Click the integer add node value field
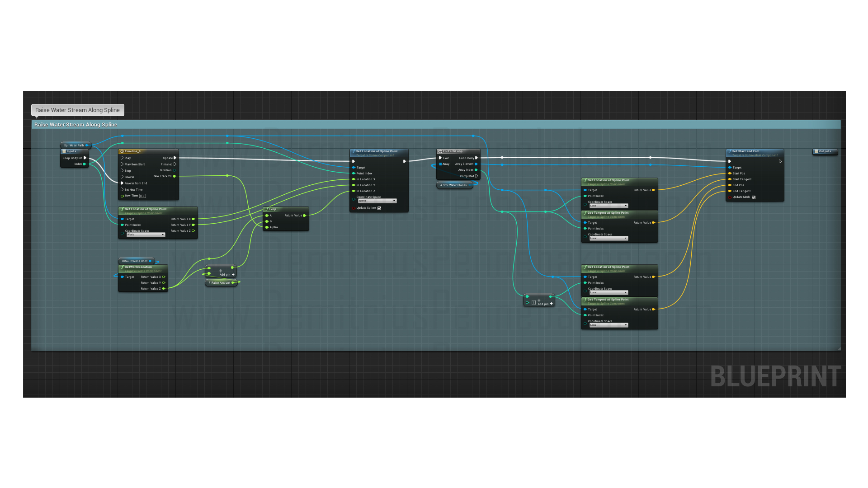868x488 pixels. coord(534,303)
